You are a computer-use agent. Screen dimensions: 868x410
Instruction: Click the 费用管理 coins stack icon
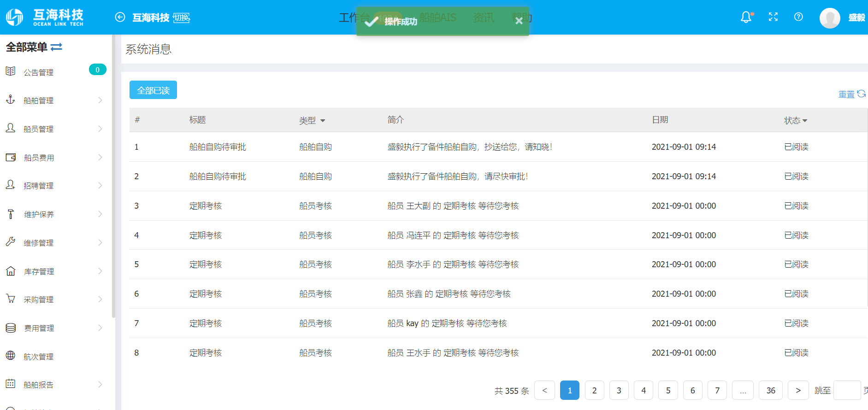(11, 328)
